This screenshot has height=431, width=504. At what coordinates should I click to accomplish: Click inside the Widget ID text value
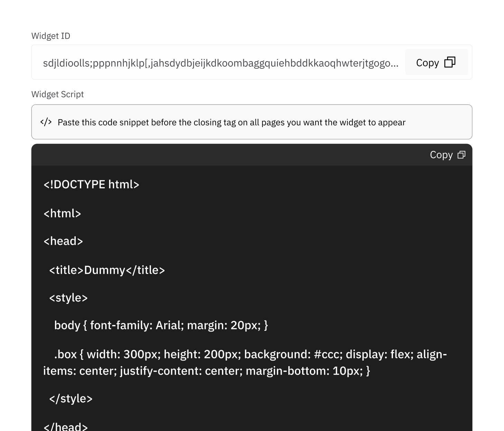click(x=221, y=63)
